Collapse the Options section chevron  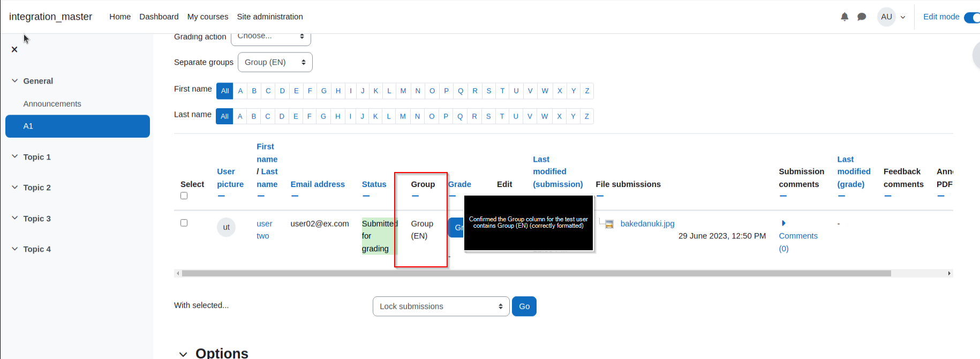coord(183,354)
